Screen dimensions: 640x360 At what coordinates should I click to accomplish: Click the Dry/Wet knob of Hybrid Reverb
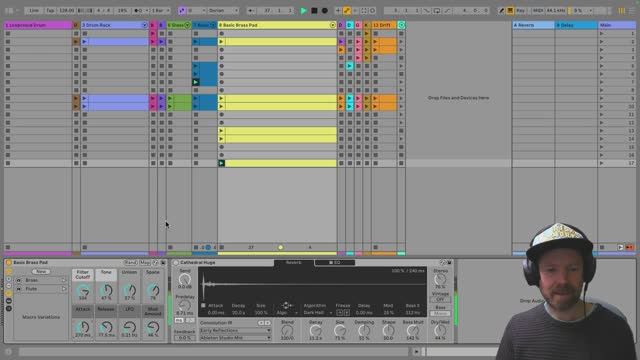coord(440,331)
